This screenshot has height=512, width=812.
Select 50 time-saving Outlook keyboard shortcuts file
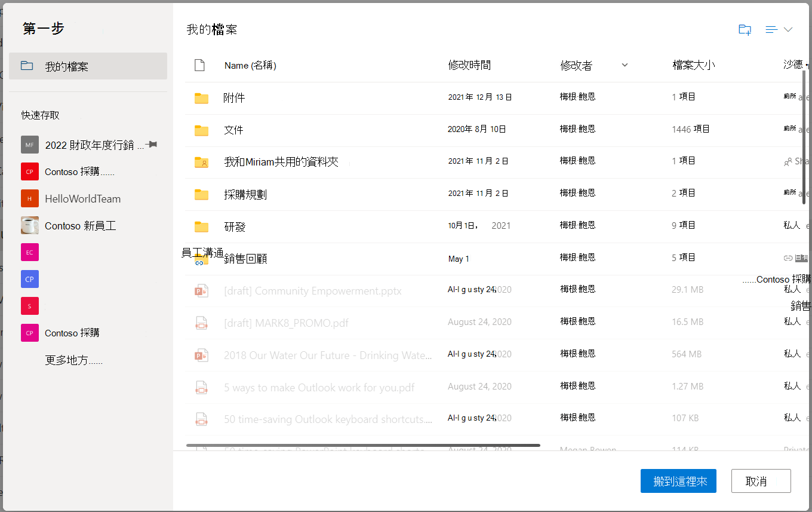tap(328, 419)
